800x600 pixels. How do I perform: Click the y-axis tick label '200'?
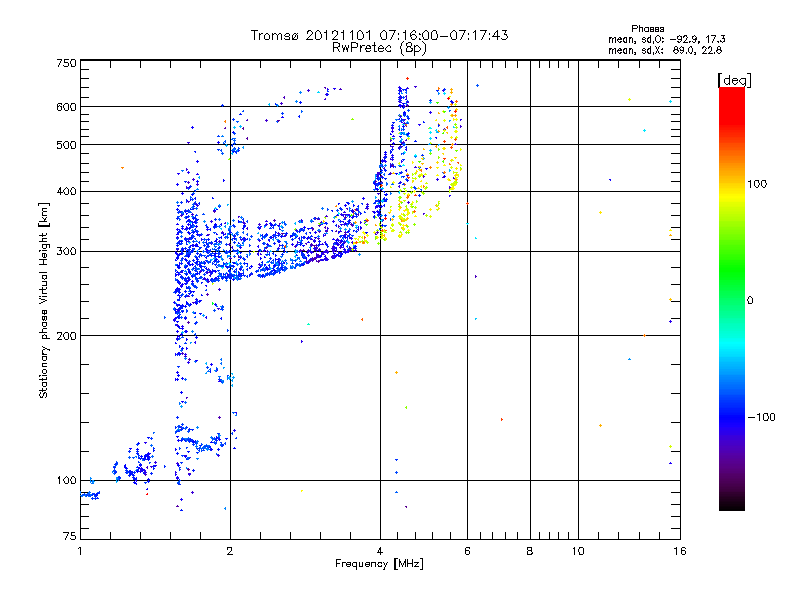pos(66,336)
